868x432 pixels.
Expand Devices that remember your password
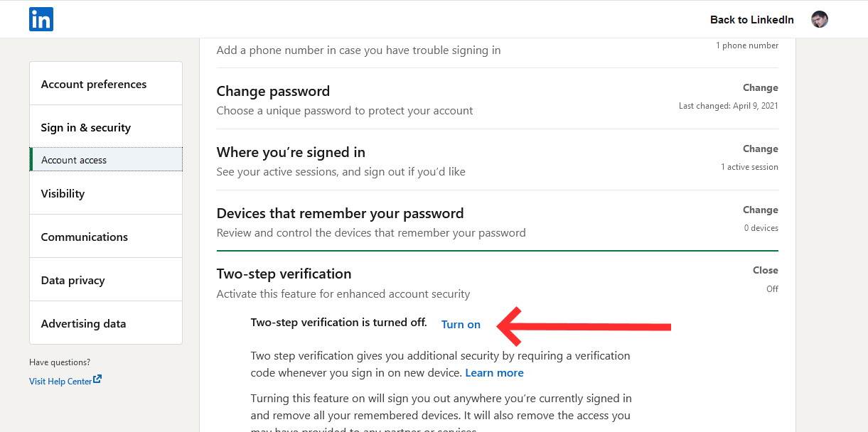click(760, 210)
